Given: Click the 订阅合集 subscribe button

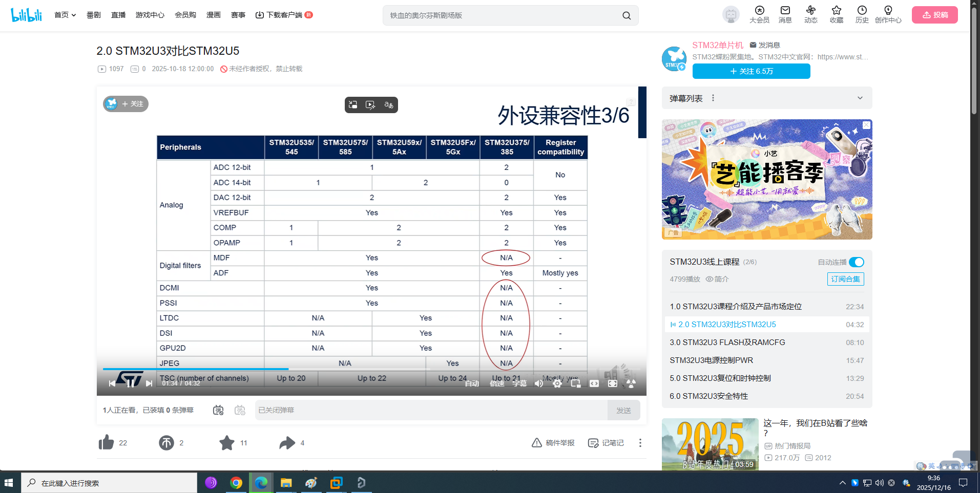Looking at the screenshot, I should (845, 279).
